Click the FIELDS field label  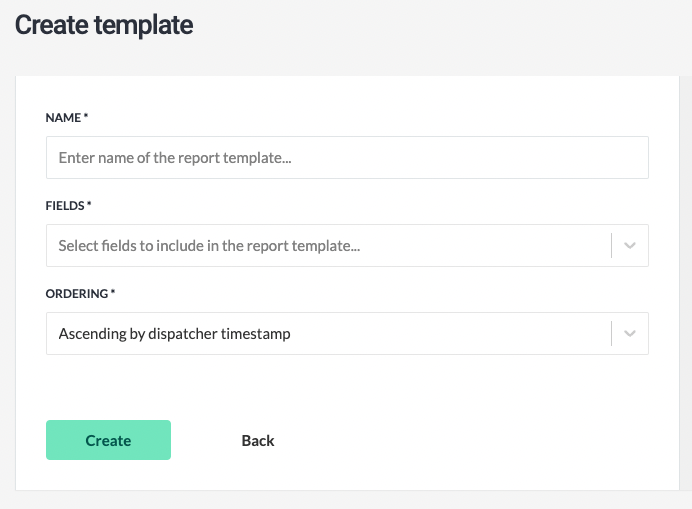(x=65, y=206)
